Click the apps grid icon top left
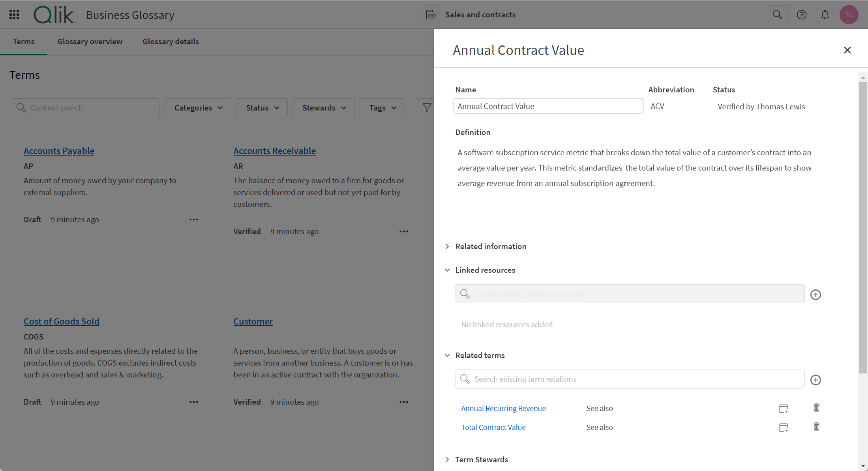The image size is (868, 471). point(15,15)
